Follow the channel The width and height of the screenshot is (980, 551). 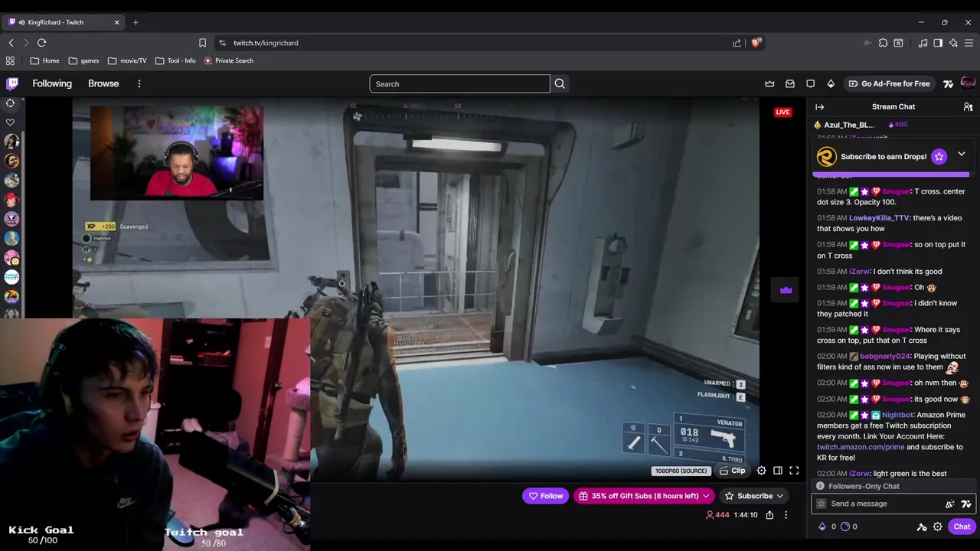tap(546, 496)
